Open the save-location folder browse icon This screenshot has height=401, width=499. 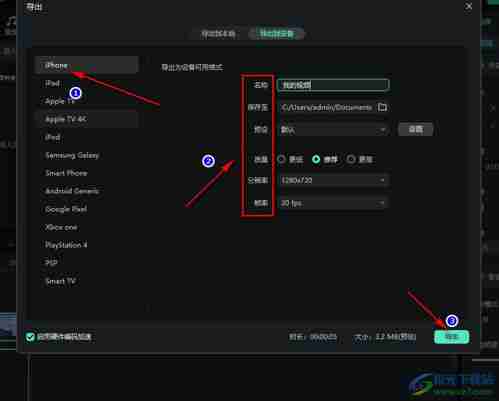click(x=382, y=107)
